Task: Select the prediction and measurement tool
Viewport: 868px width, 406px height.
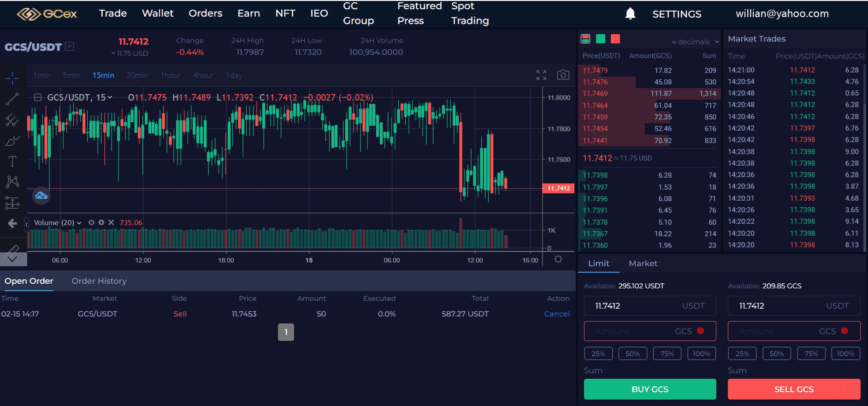Action: click(12, 203)
